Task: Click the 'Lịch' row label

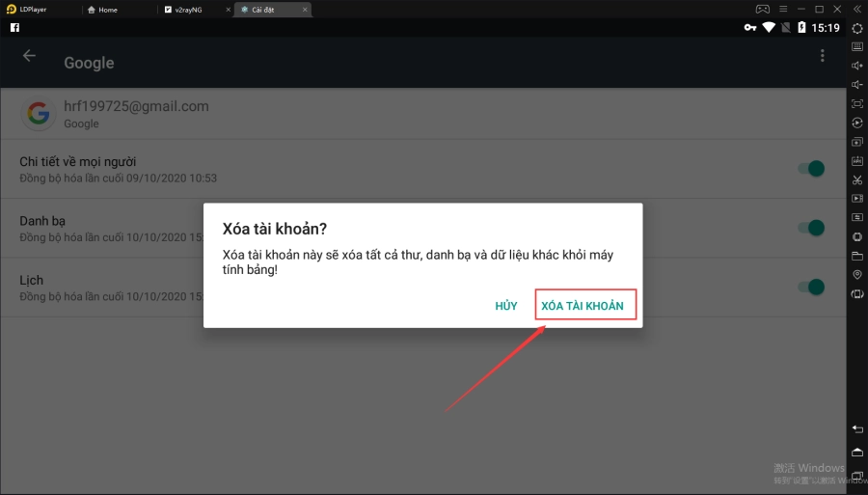Action: pos(31,280)
